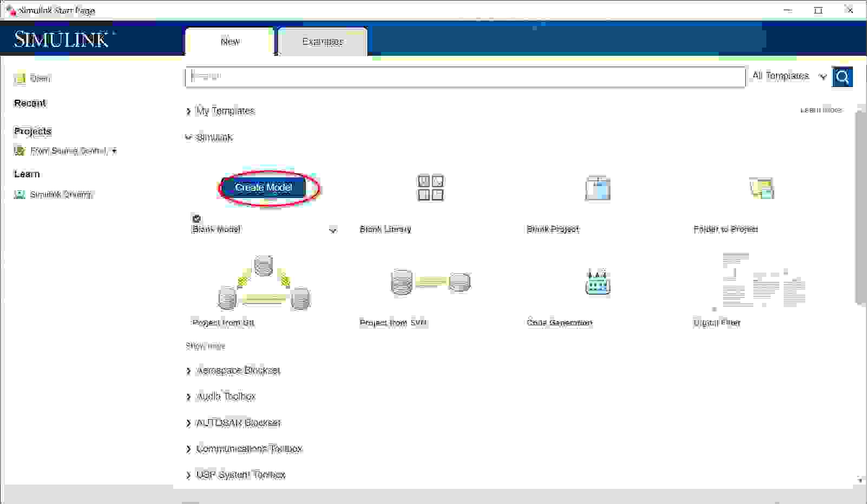Screen dimensions: 867x504
Task: Expand the Aerospace Blockset section
Action: [188, 371]
